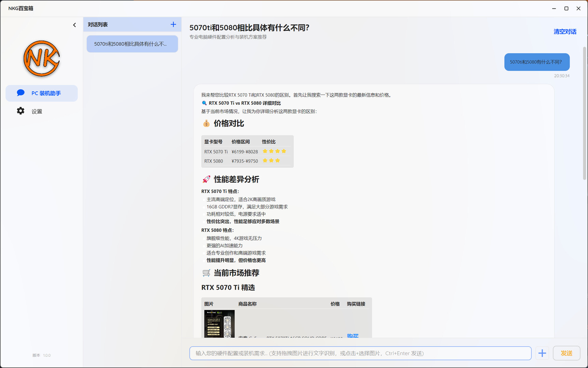This screenshot has width=588, height=368.
Task: Click the user message bubble asking about 5070ti
Action: click(x=536, y=62)
